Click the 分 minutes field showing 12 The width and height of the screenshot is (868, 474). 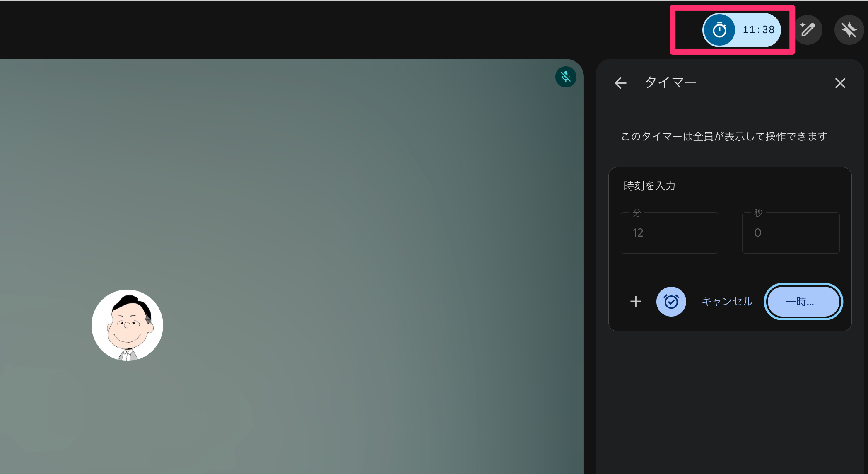click(x=669, y=233)
